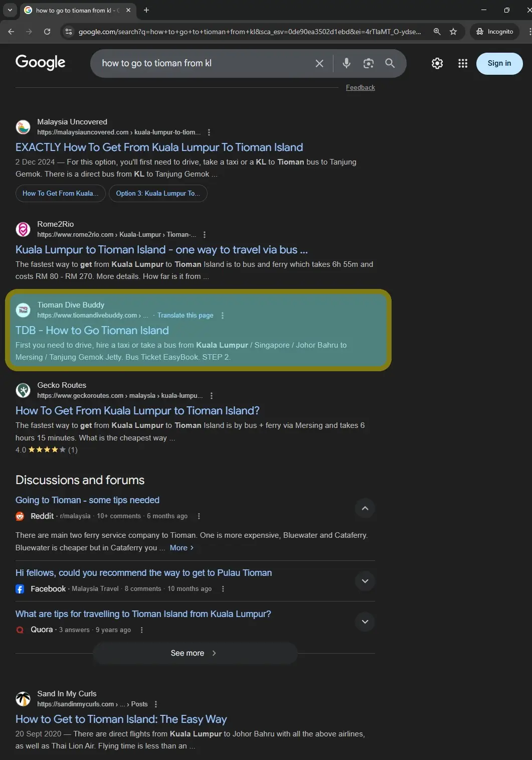
Task: Click the 'Option 3: Kuala Lumpur To...' chip
Action: (158, 194)
